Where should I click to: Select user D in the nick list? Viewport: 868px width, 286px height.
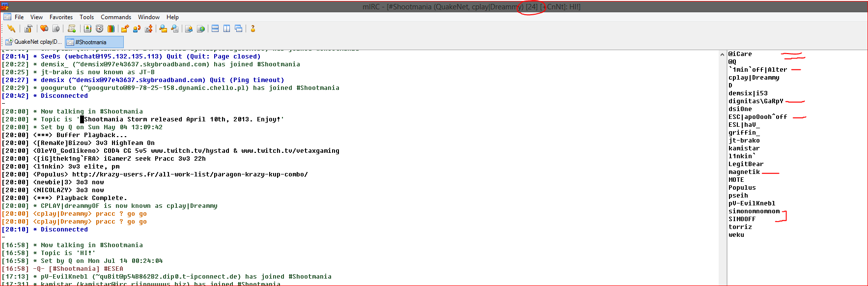(x=730, y=86)
